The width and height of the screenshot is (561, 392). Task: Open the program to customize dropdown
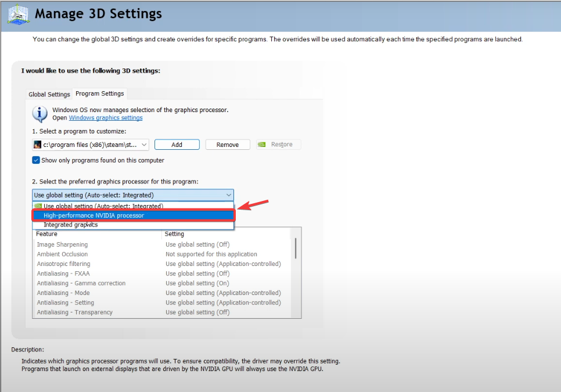click(91, 145)
